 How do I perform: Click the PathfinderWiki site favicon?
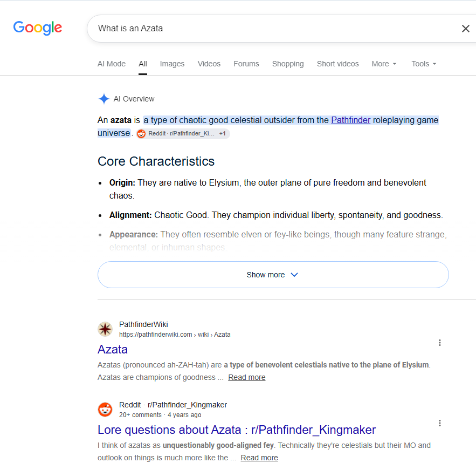105,329
